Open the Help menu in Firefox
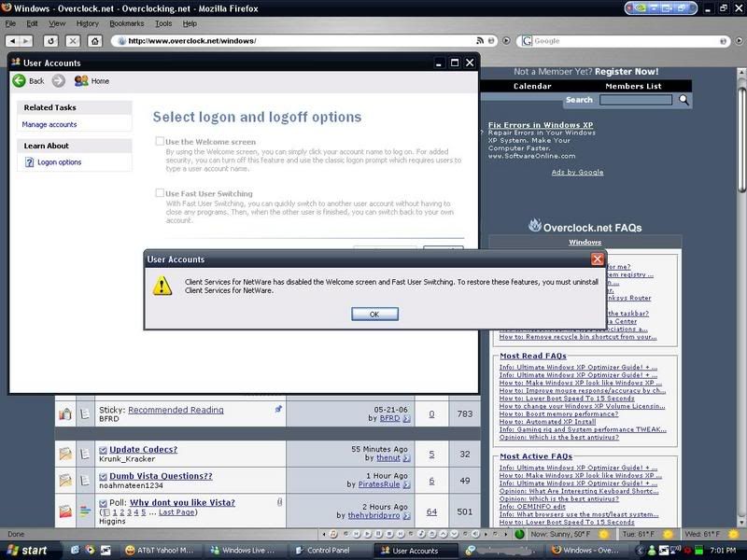 point(190,23)
